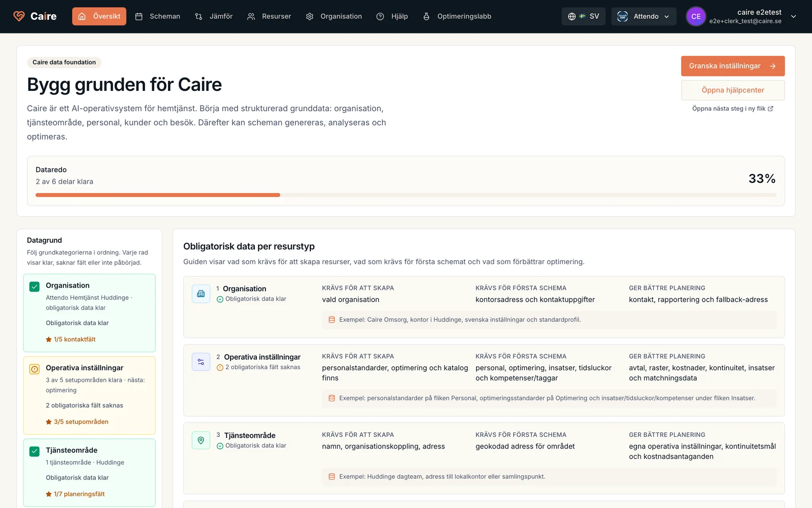Navigate to Organisation in top menu
Image resolution: width=812 pixels, height=508 pixels.
334,16
